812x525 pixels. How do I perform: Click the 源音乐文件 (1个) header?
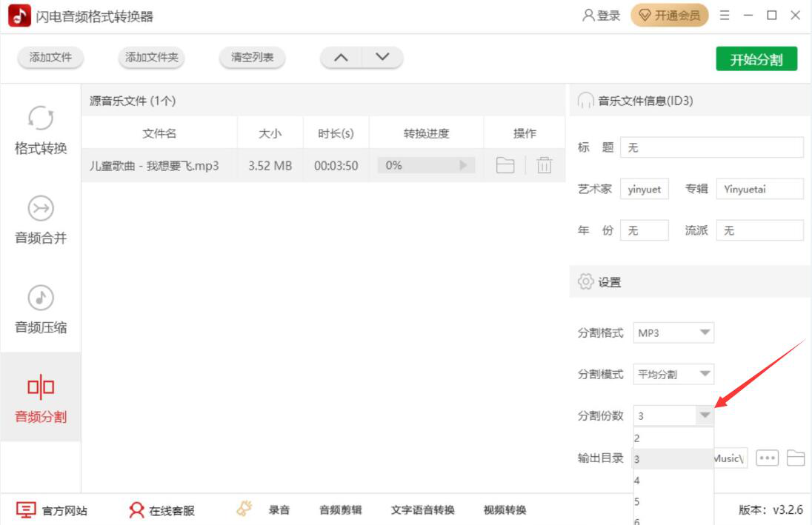click(133, 101)
